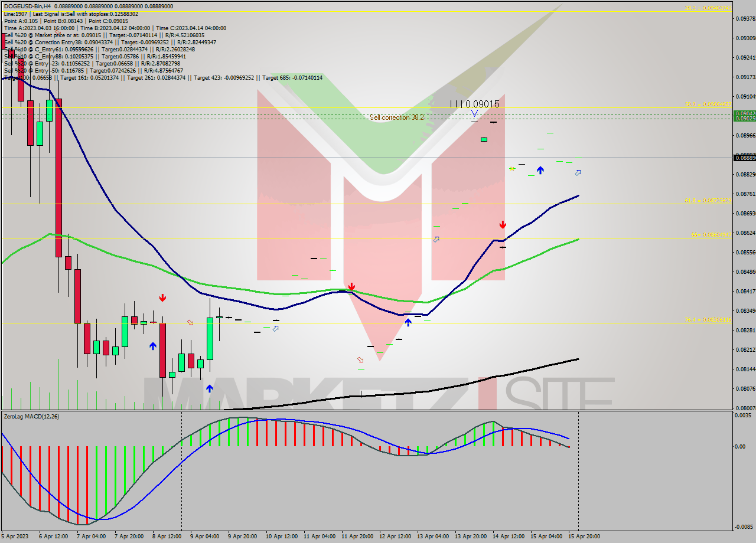This screenshot has height=543, width=756.
Task: Select the solid red sell arrow near 11 Apr 20:00
Action: 351,287
